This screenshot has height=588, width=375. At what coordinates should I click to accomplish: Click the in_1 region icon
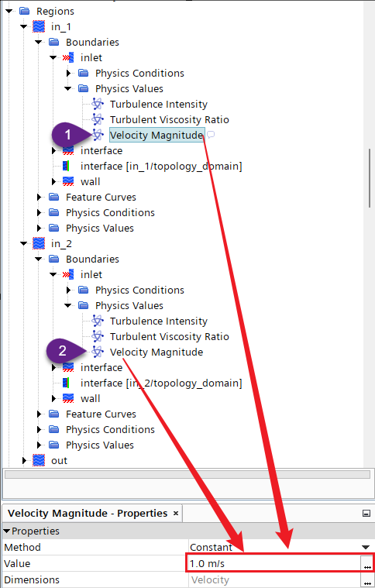click(39, 26)
